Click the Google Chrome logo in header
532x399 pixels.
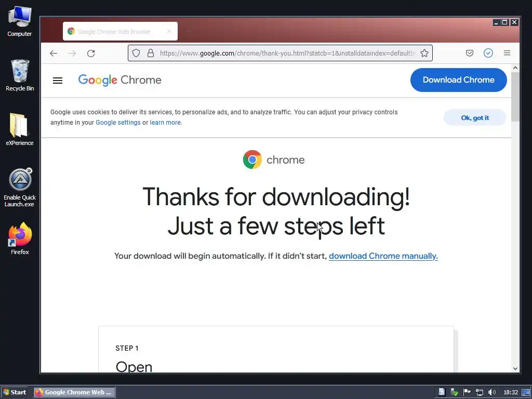119,80
